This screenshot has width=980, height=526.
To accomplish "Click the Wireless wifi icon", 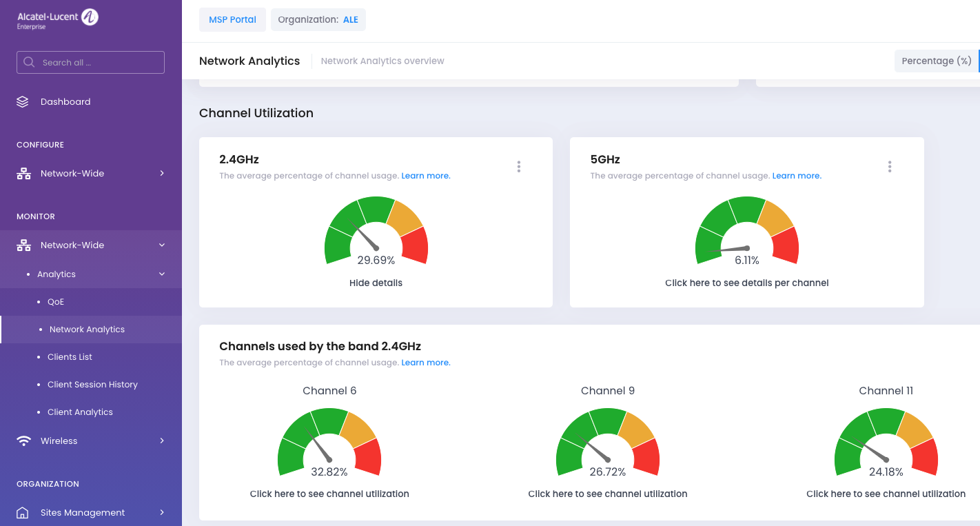I will pos(23,441).
